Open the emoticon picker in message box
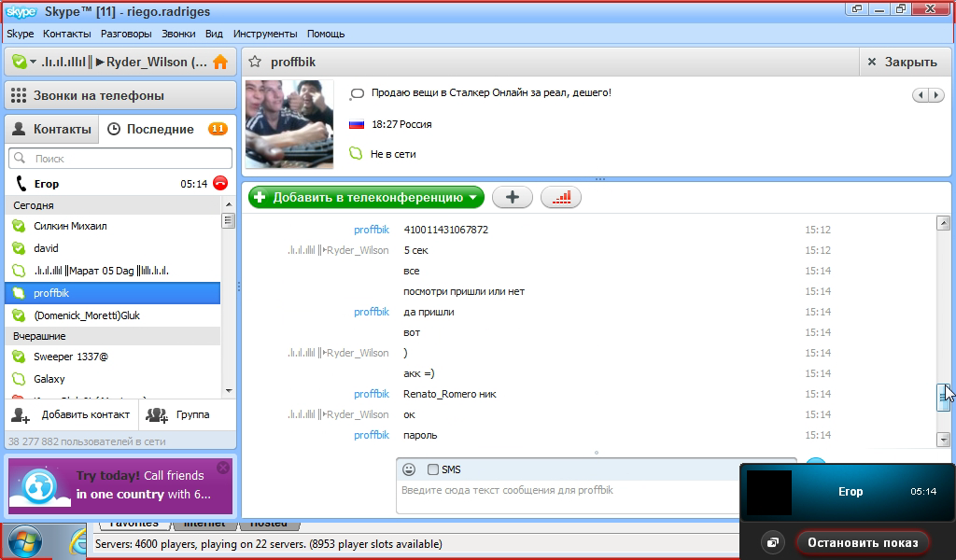Image resolution: width=956 pixels, height=560 pixels. click(409, 469)
